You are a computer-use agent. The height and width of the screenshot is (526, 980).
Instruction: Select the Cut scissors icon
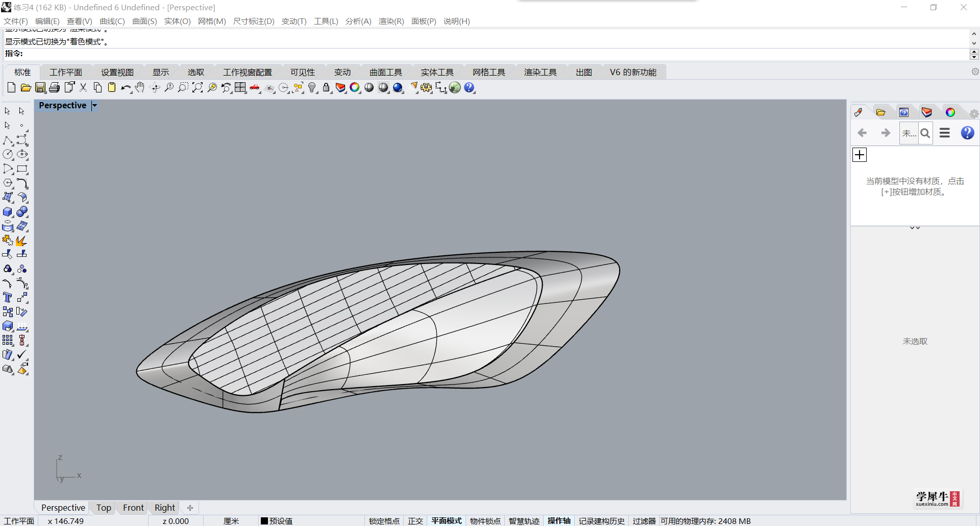point(83,88)
